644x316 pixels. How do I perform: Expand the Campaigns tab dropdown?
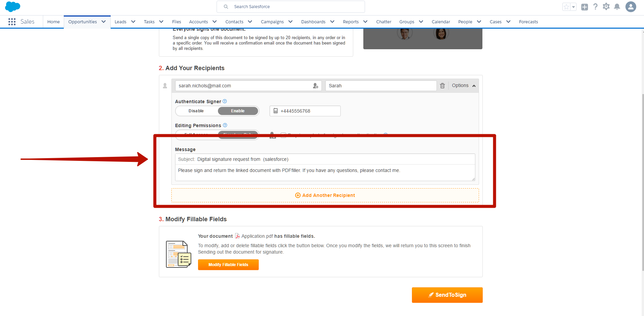point(290,22)
